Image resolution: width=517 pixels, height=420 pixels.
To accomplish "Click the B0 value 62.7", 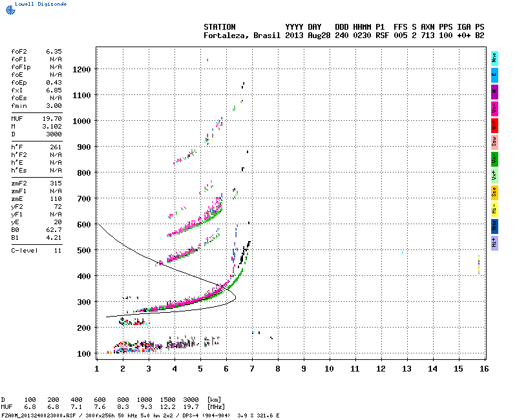I will click(54, 230).
